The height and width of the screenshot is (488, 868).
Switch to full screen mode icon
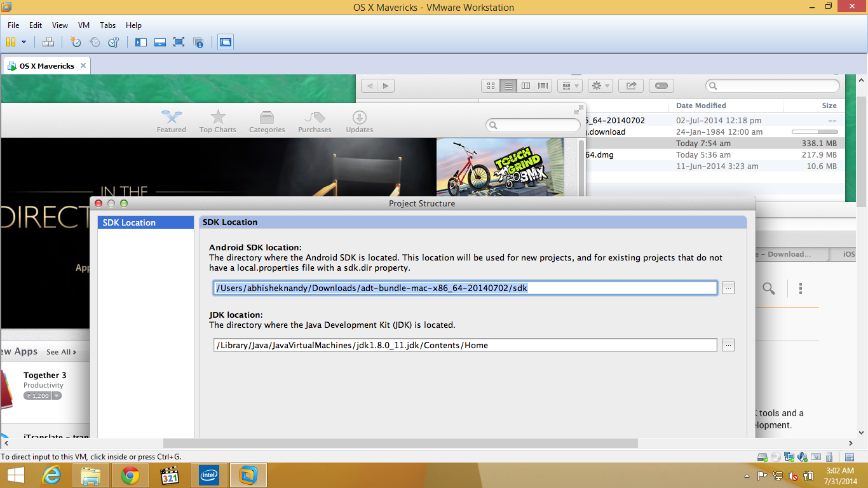[x=179, y=42]
